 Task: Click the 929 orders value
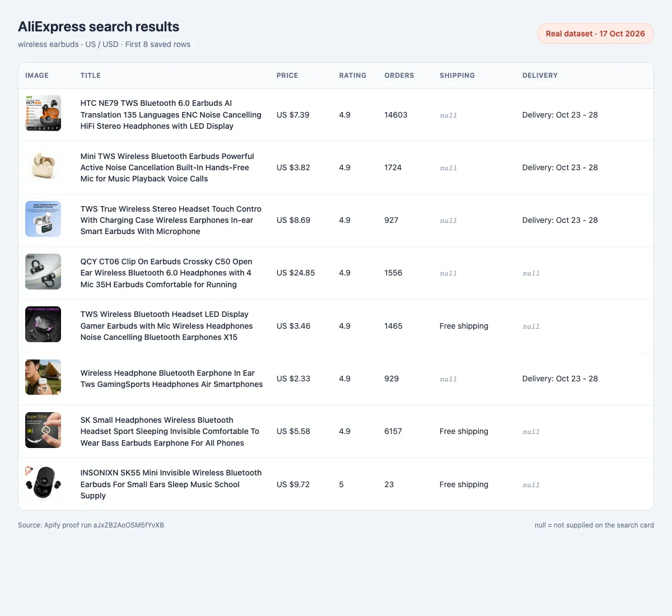(x=391, y=379)
